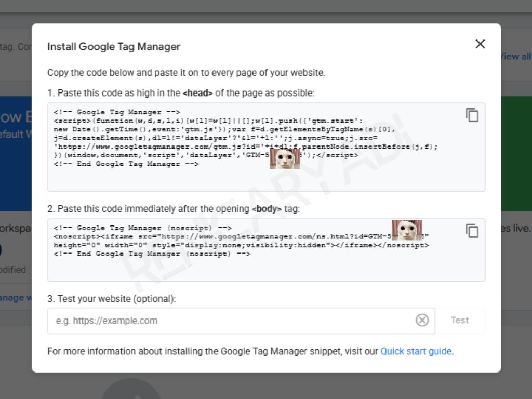Click the 'End Google Tag Manager (noscript)' comment line

(x=152, y=254)
